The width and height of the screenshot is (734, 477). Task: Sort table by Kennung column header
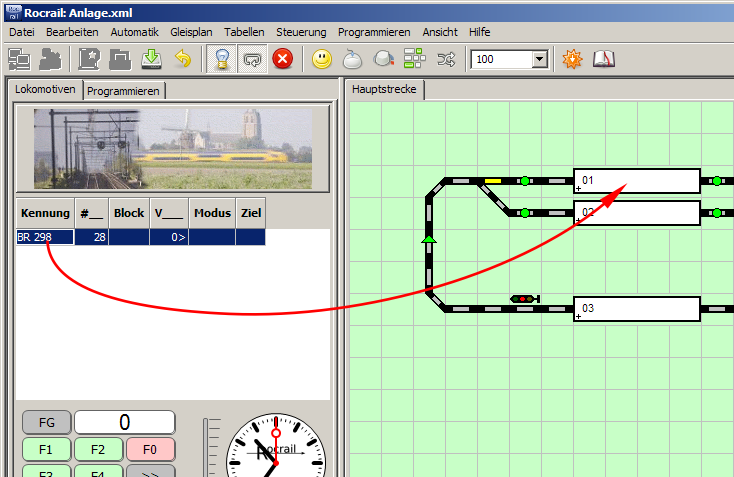pos(45,213)
